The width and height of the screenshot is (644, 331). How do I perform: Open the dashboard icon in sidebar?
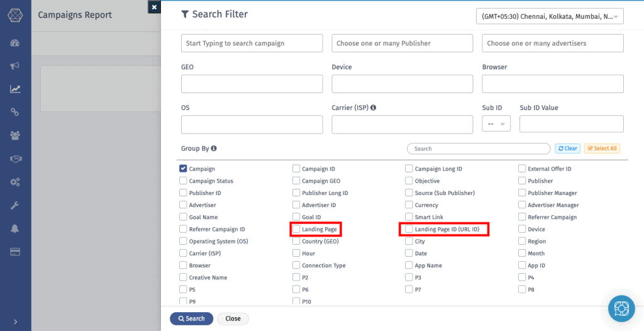[15, 43]
